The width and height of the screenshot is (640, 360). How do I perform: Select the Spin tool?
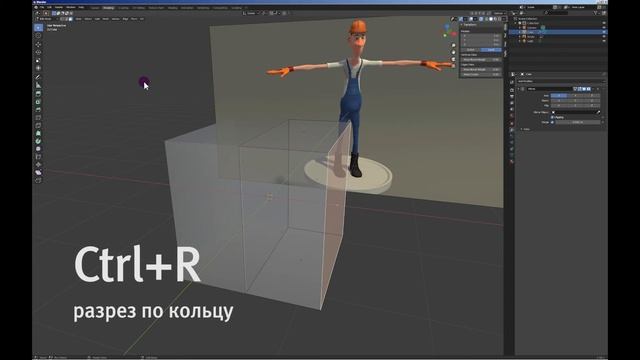38,141
